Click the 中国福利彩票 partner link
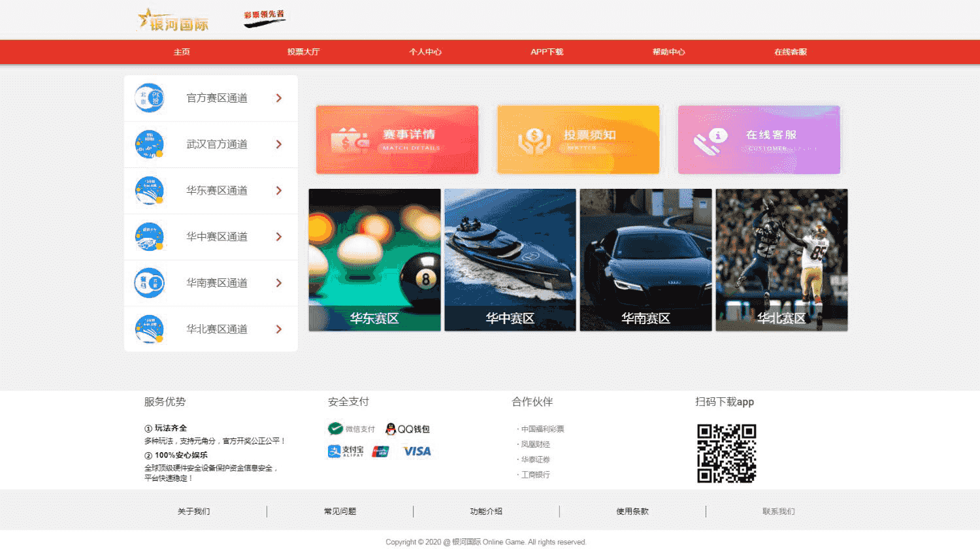This screenshot has height=558, width=980. click(542, 429)
